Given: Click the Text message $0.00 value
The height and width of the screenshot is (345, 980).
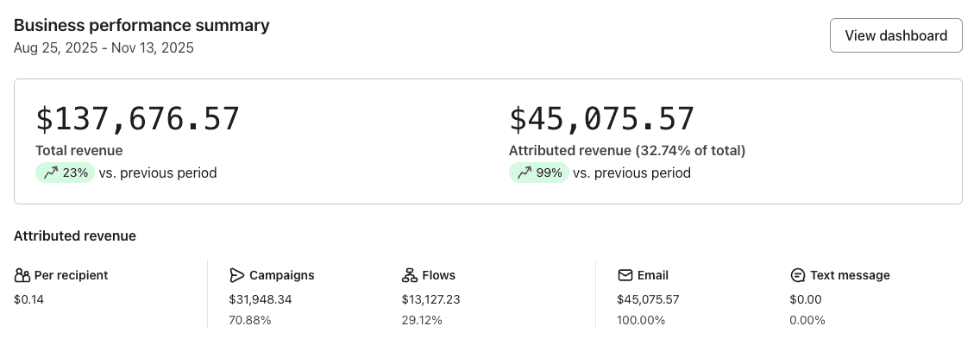Looking at the screenshot, I should tap(806, 299).
